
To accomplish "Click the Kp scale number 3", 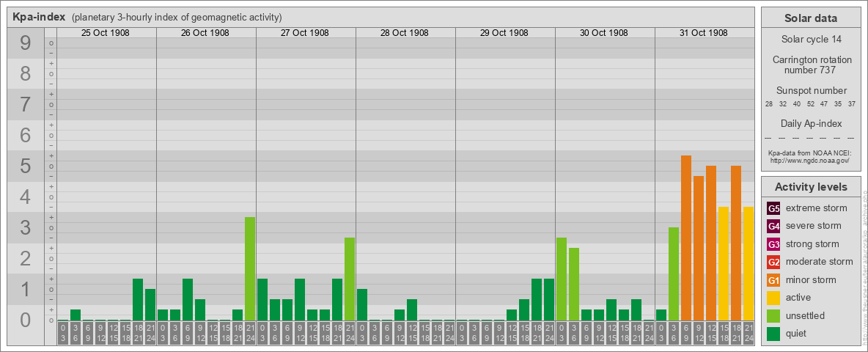I will pos(25,227).
